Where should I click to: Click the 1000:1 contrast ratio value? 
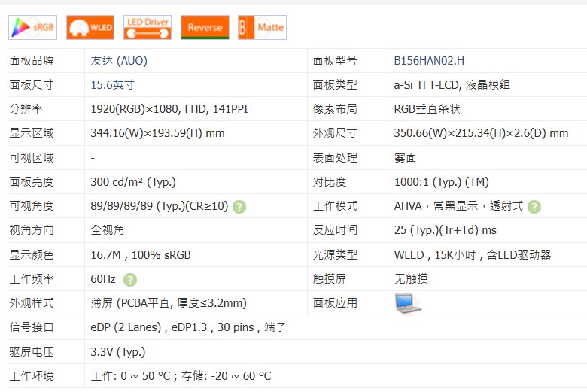[441, 182]
